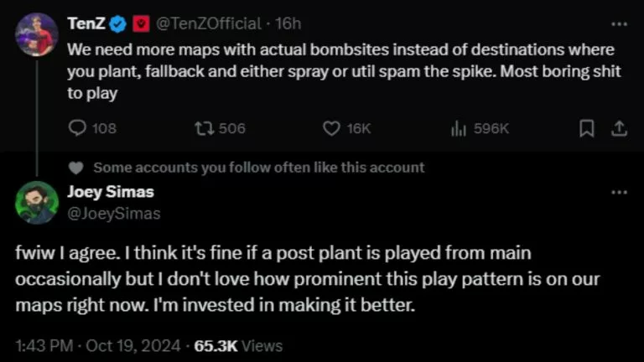This screenshot has width=644, height=362.
Task: Visit the @TenZOfficial handle link
Action: [x=208, y=23]
